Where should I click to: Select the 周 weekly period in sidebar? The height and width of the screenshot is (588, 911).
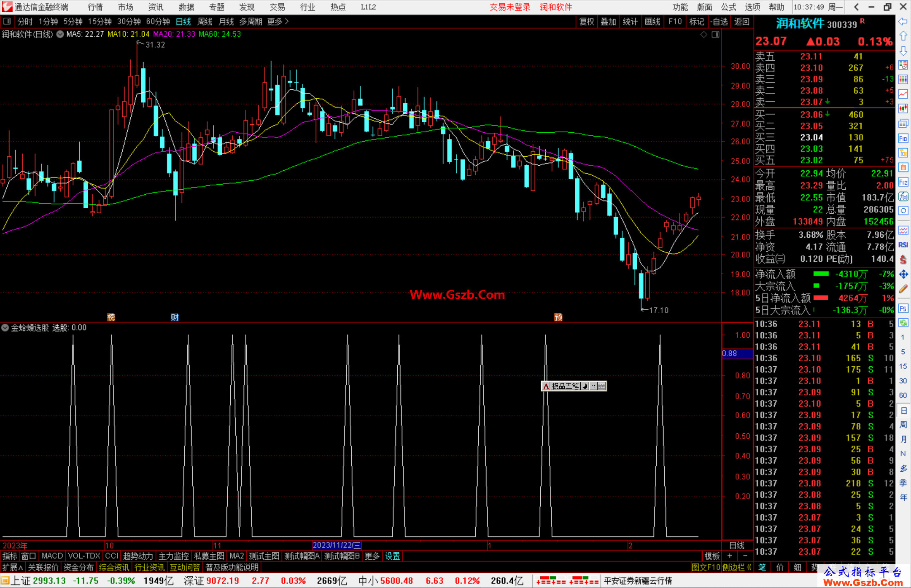[x=903, y=425]
